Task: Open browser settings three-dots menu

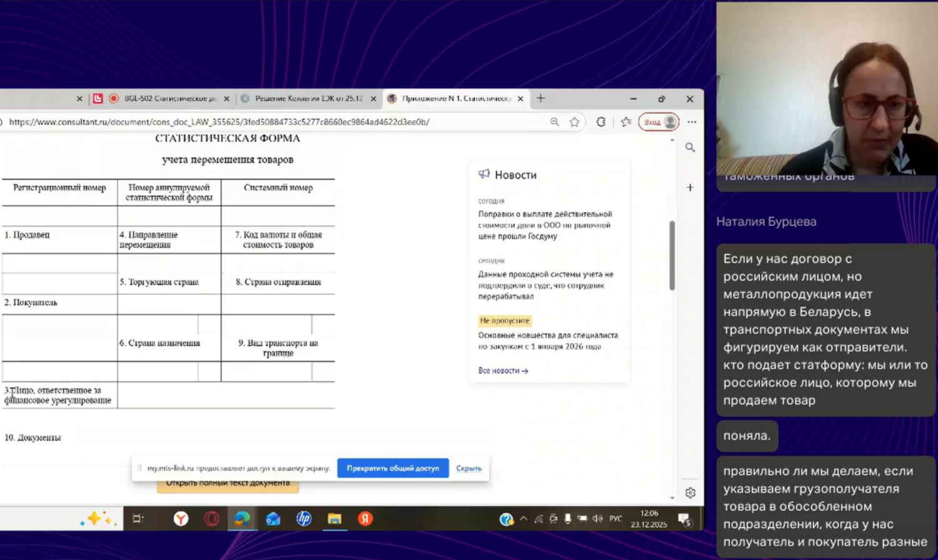Action: [x=692, y=122]
